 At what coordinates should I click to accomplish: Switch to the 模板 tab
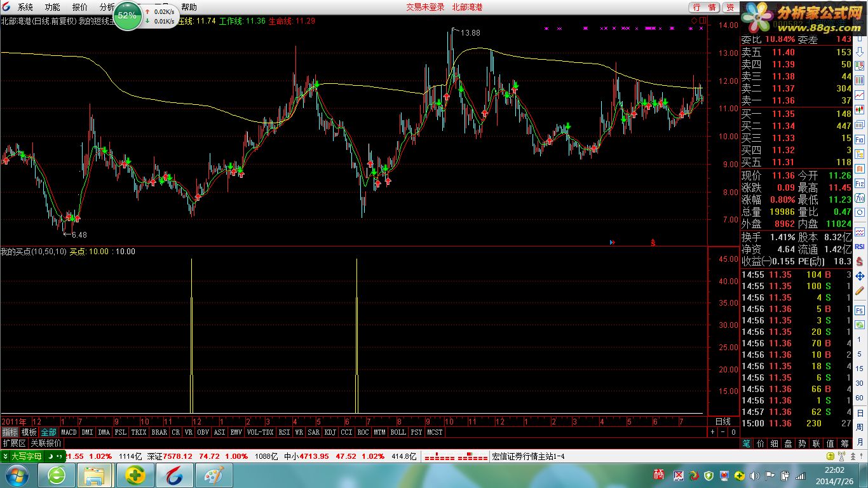point(29,432)
